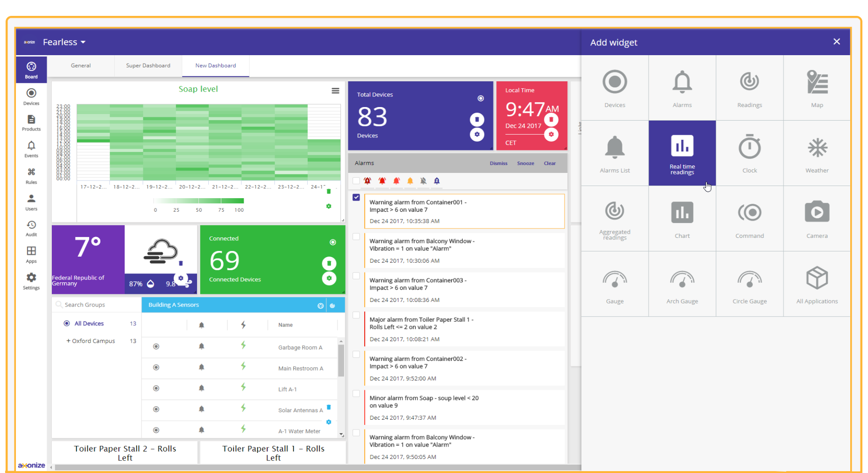Image resolution: width=868 pixels, height=473 pixels.
Task: Select the Solar Antennas A sensor row
Action: pyautogui.click(x=240, y=410)
